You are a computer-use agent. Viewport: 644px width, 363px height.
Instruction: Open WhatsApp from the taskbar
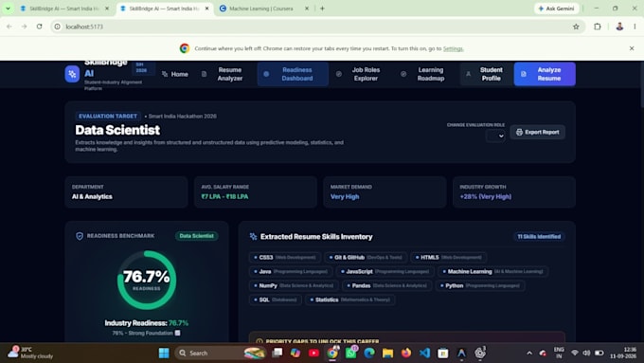pyautogui.click(x=350, y=354)
